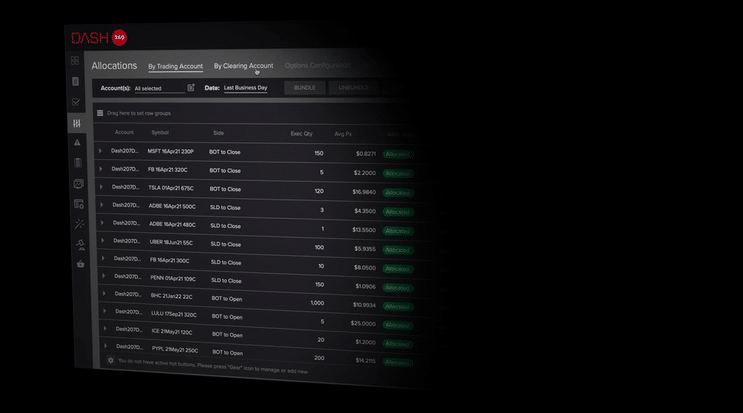The width and height of the screenshot is (743, 413).
Task: Click the Account(s) All selected field
Action: [158, 88]
